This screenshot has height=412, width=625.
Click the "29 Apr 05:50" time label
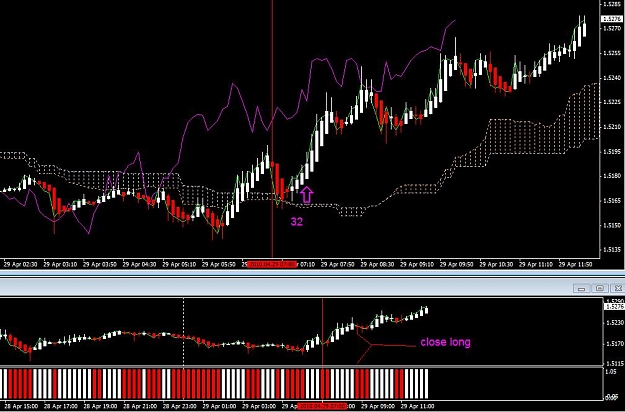coord(218,264)
